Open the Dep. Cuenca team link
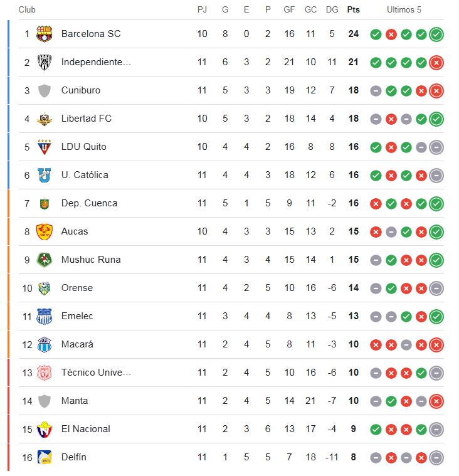 [89, 203]
